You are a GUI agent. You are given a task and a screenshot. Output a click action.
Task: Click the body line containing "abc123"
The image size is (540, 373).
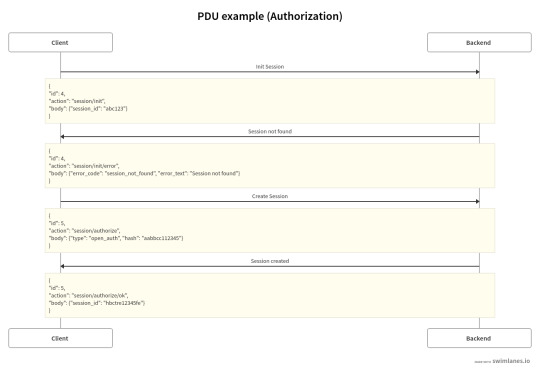(x=88, y=108)
